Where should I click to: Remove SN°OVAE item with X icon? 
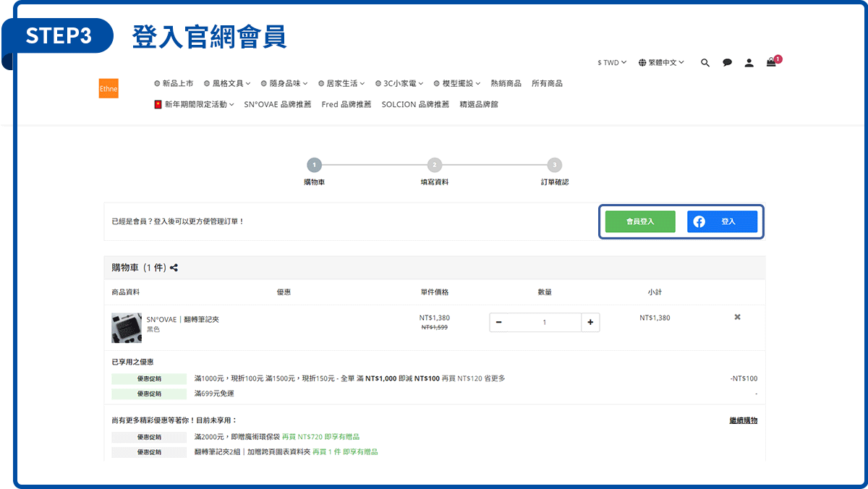coord(737,317)
